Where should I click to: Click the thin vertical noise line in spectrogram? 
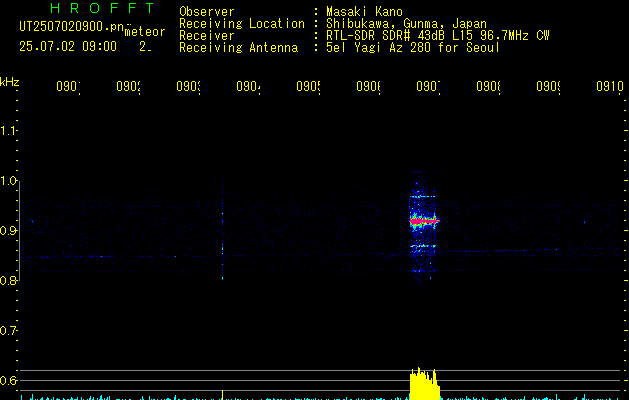[x=222, y=237]
